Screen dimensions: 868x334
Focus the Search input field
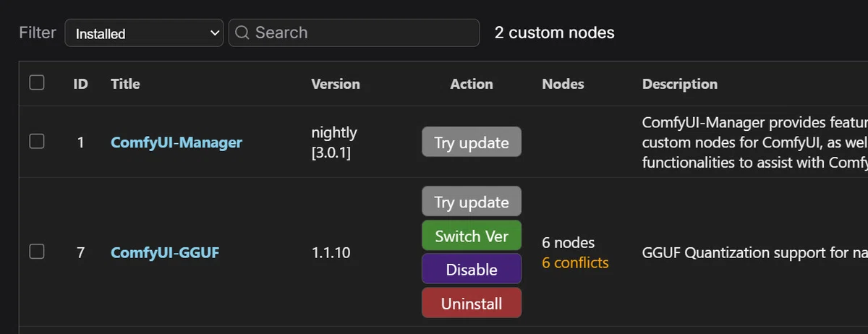[354, 33]
